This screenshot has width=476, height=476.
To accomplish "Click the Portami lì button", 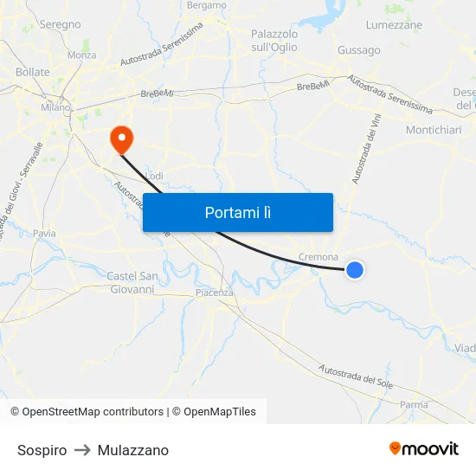I will [238, 212].
